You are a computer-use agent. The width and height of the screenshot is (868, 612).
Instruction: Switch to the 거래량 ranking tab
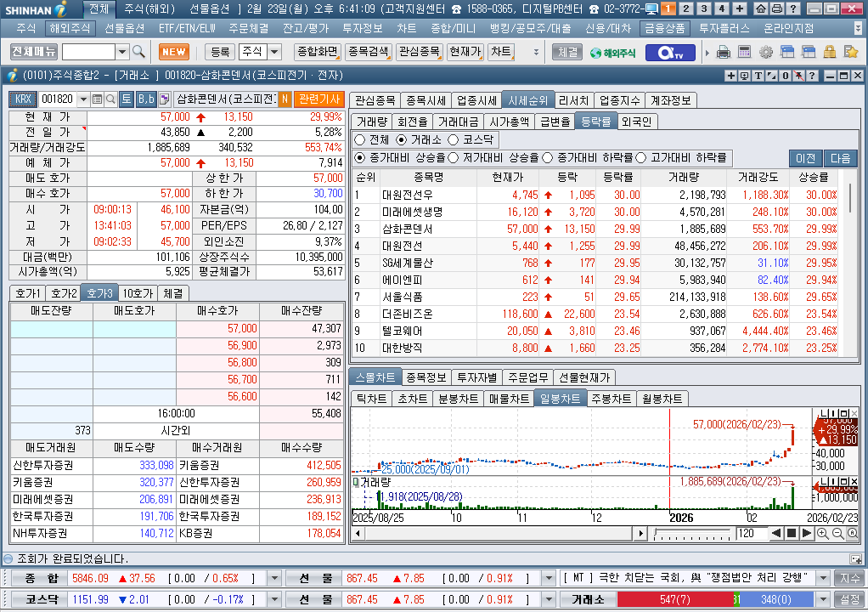coord(371,122)
